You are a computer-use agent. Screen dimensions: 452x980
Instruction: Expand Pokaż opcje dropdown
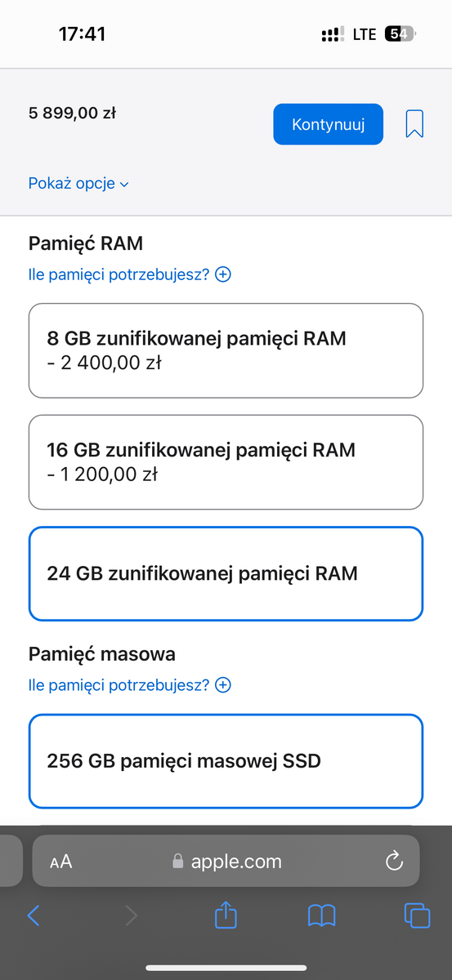(78, 184)
